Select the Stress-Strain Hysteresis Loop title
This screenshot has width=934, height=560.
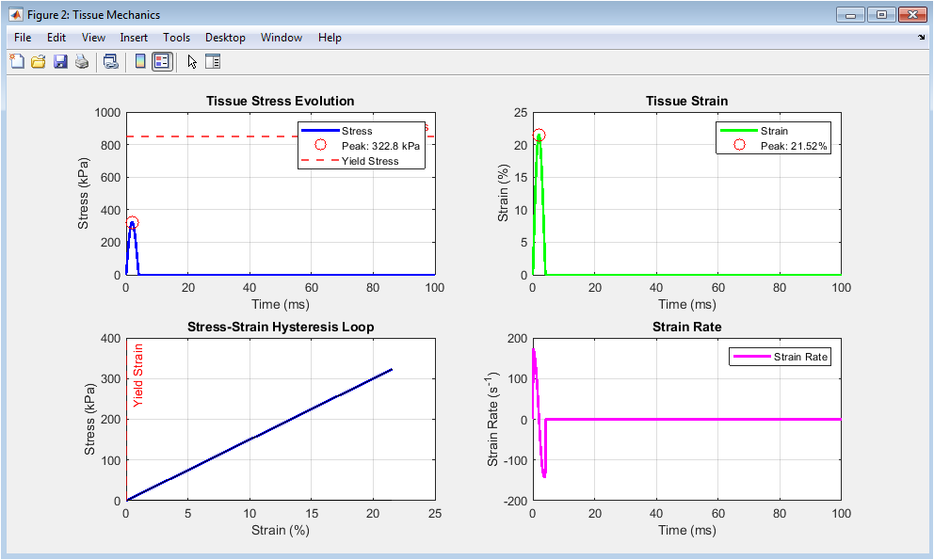coord(281,327)
